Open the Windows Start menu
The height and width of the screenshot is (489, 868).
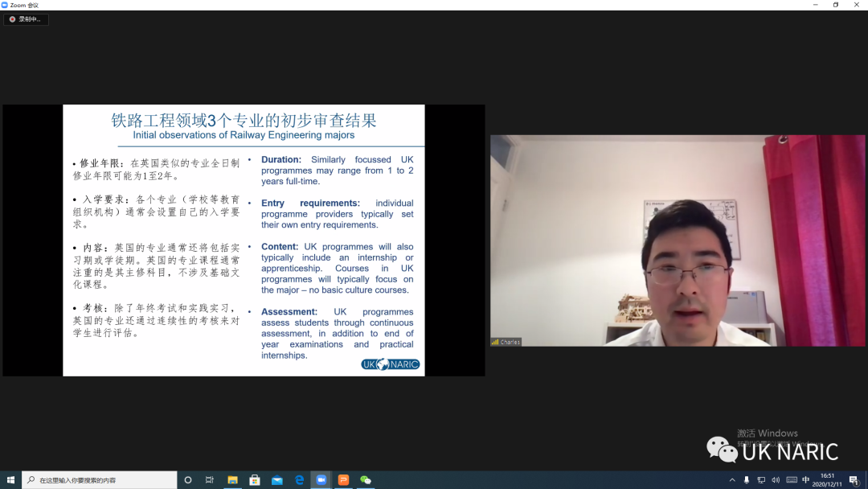(x=10, y=480)
